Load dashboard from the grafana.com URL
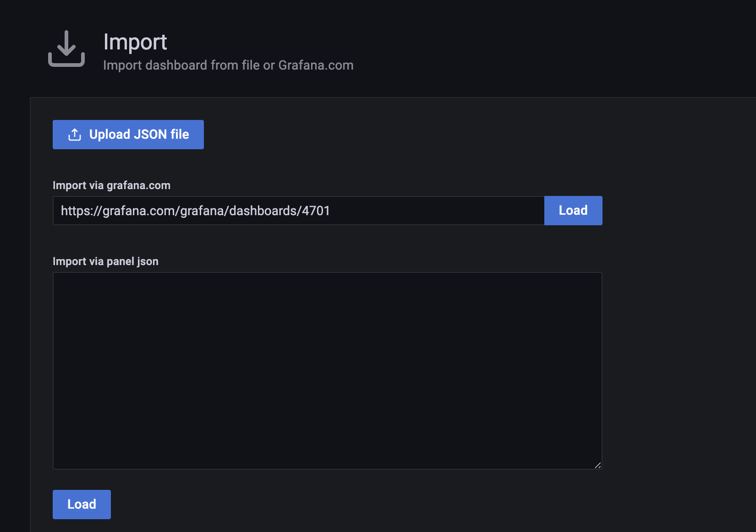 tap(573, 211)
